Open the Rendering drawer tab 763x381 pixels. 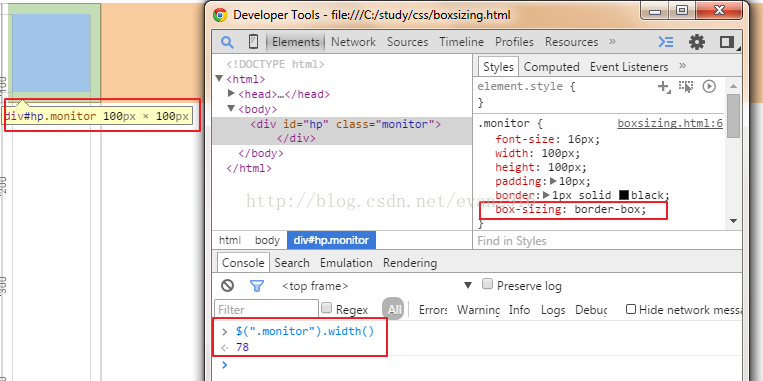tap(410, 263)
